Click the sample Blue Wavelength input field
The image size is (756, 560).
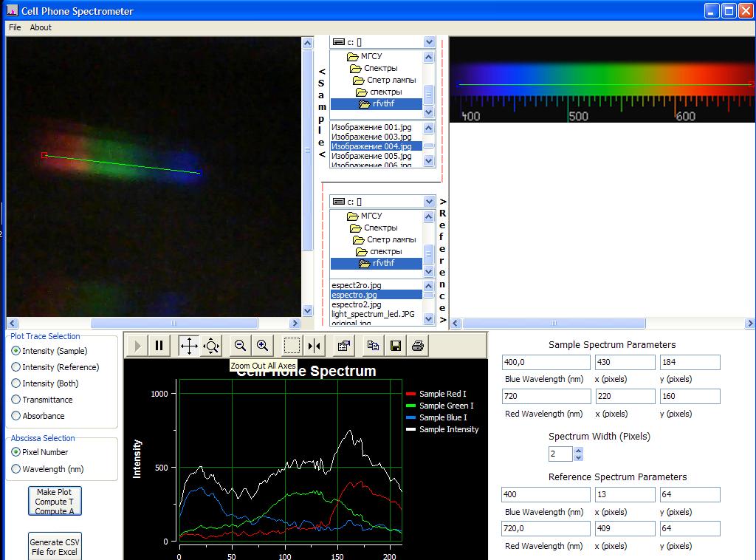point(546,362)
